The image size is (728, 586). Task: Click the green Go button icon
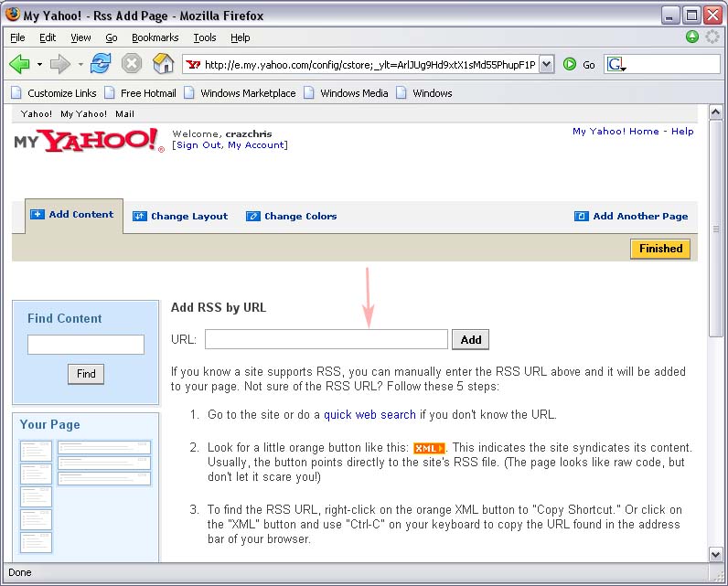(x=570, y=64)
